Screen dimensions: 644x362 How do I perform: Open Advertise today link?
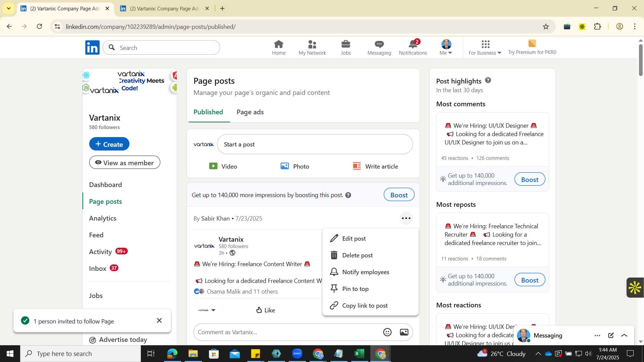pos(118,340)
